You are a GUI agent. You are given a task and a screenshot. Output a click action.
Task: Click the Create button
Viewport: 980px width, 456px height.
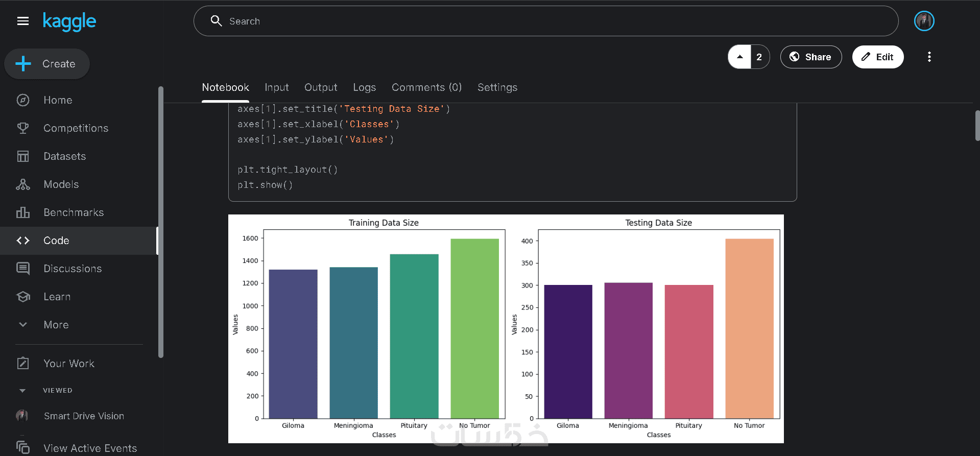point(47,64)
